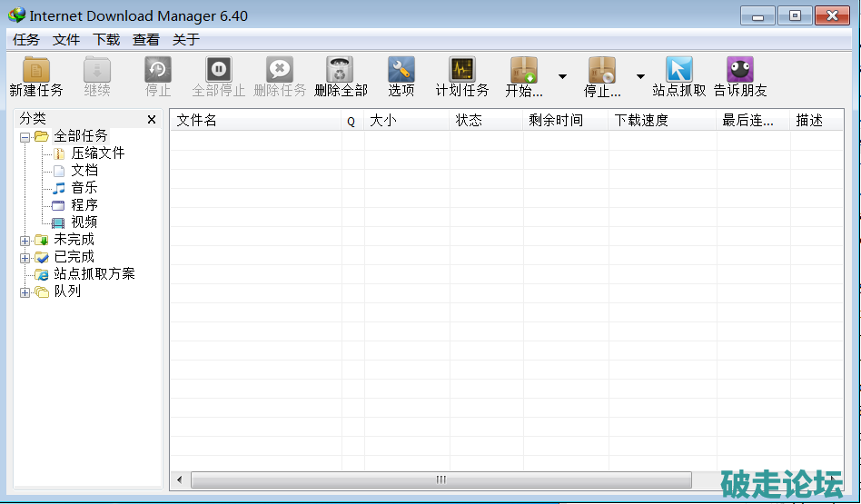Image resolution: width=861 pixels, height=504 pixels.
Task: Click the IE icon beside 站点抓取方案
Action: click(42, 274)
